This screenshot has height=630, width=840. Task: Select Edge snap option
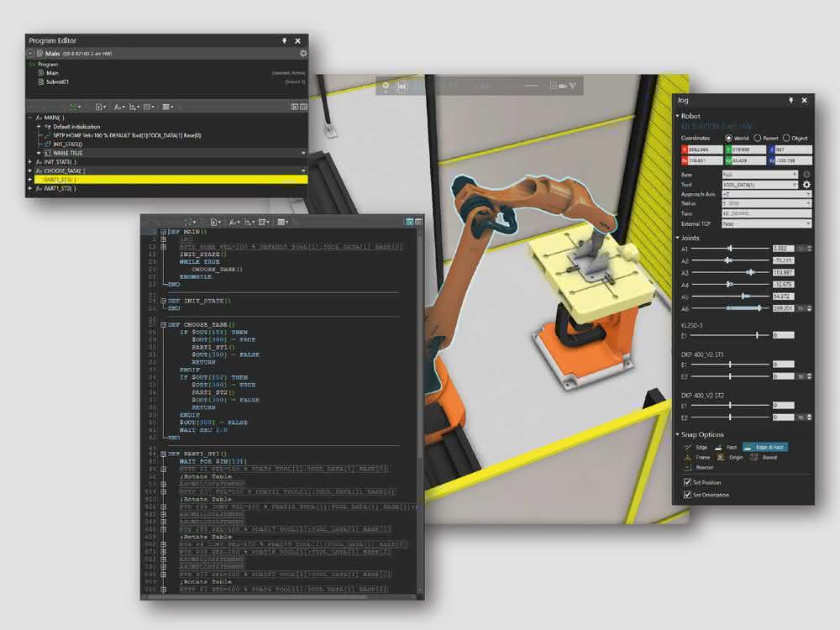(696, 448)
